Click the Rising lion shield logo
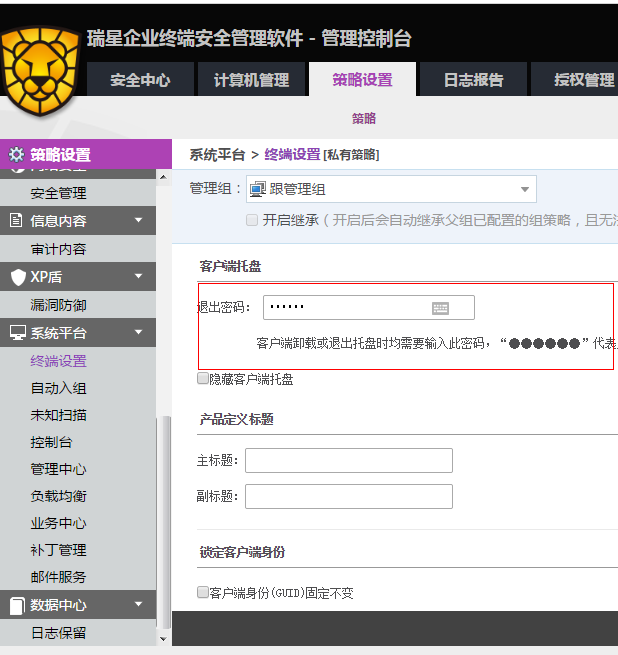Image resolution: width=618 pixels, height=655 pixels. [40, 70]
